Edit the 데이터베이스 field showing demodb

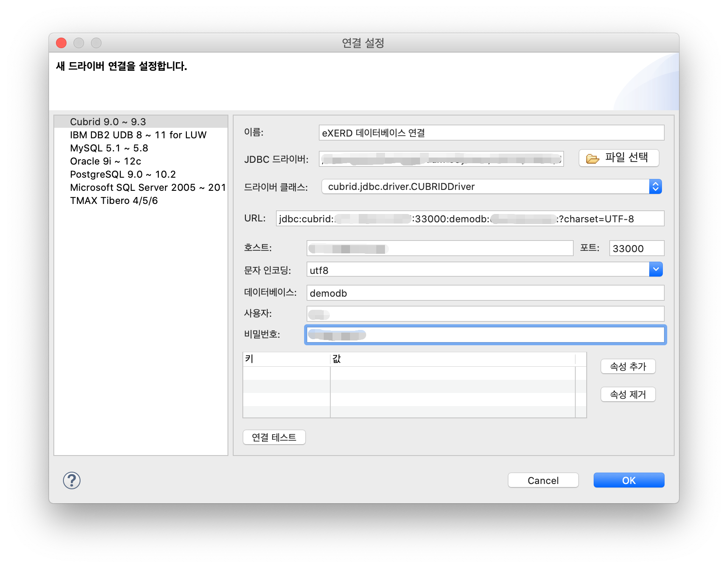(485, 293)
